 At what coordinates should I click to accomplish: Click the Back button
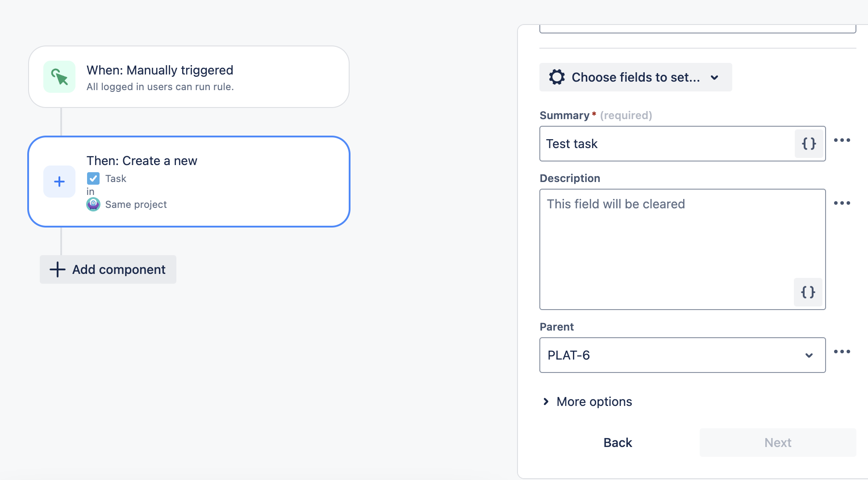[x=618, y=442]
